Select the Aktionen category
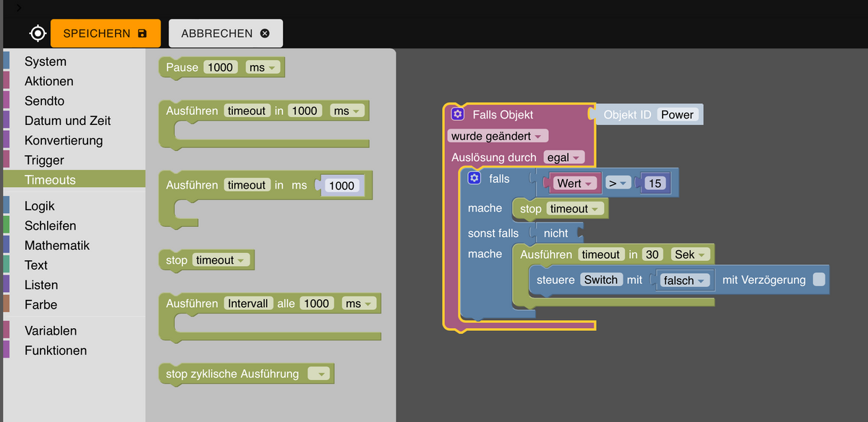868x422 pixels. tap(74, 82)
